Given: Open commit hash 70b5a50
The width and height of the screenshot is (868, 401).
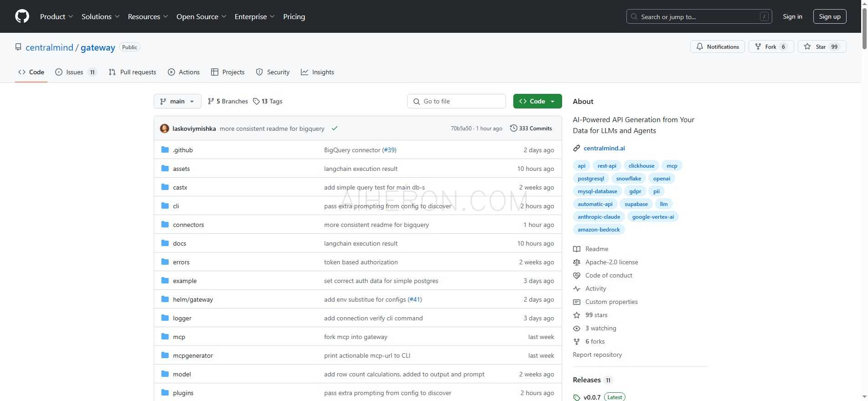Looking at the screenshot, I should [x=461, y=129].
